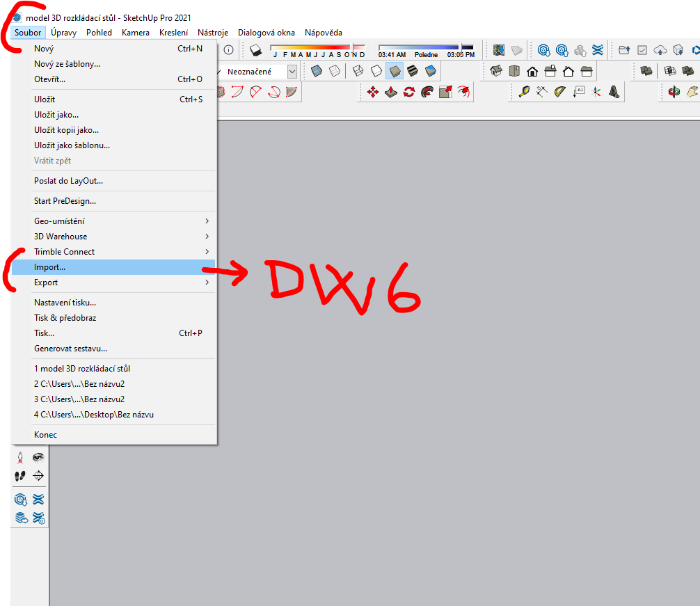Select the Dimensions tool
Image resolution: width=700 pixels, height=606 pixels.
[x=542, y=92]
